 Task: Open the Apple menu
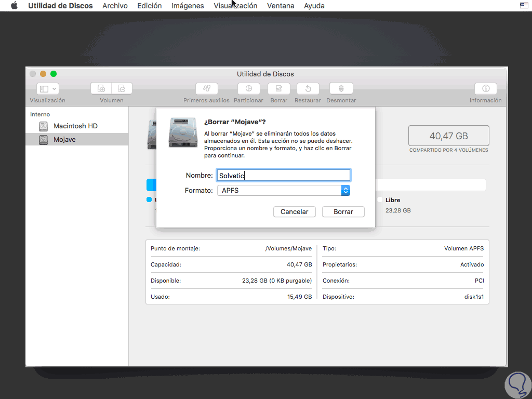pos(14,5)
